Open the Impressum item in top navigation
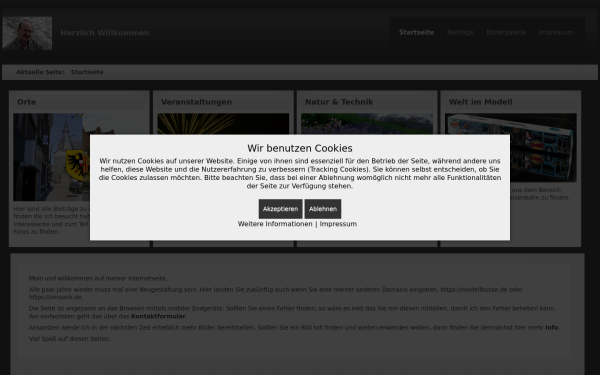The width and height of the screenshot is (600, 375). (x=556, y=33)
